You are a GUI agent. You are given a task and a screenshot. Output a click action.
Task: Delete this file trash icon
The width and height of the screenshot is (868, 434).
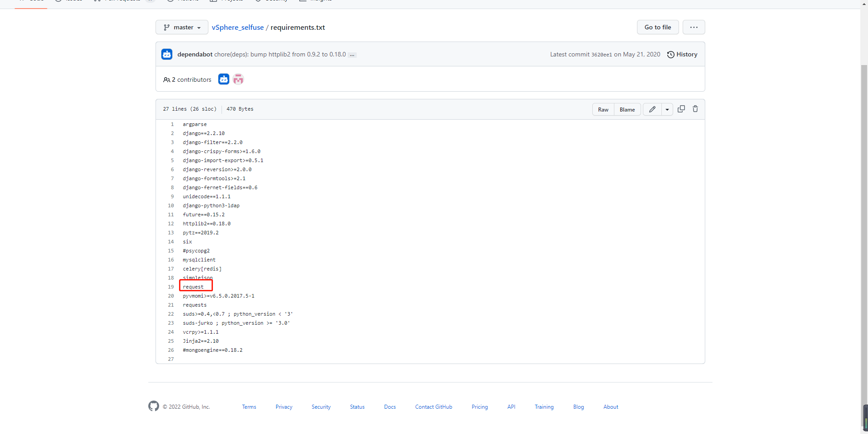[695, 109]
